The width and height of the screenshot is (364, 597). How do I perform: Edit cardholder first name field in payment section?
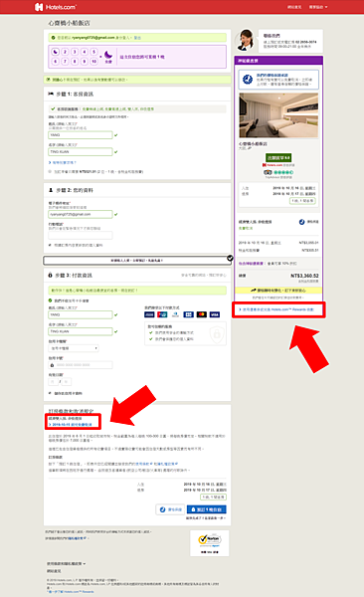[81, 331]
